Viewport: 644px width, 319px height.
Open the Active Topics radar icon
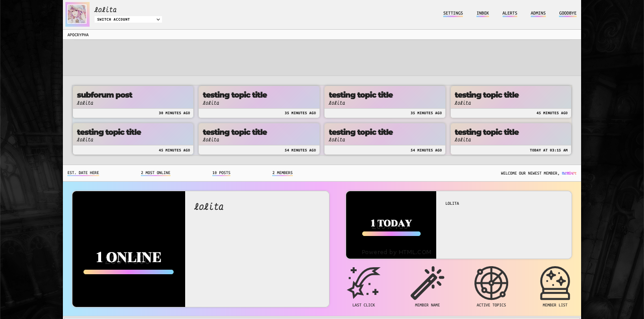coord(491,283)
